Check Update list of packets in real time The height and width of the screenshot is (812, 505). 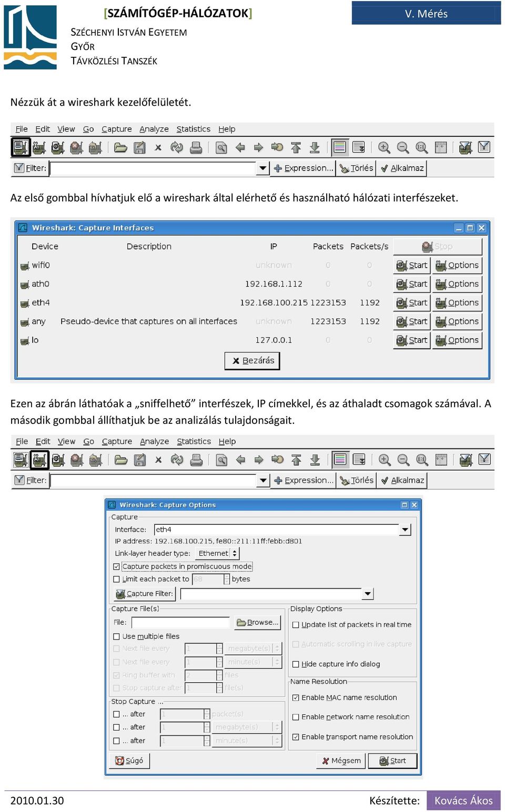click(296, 625)
